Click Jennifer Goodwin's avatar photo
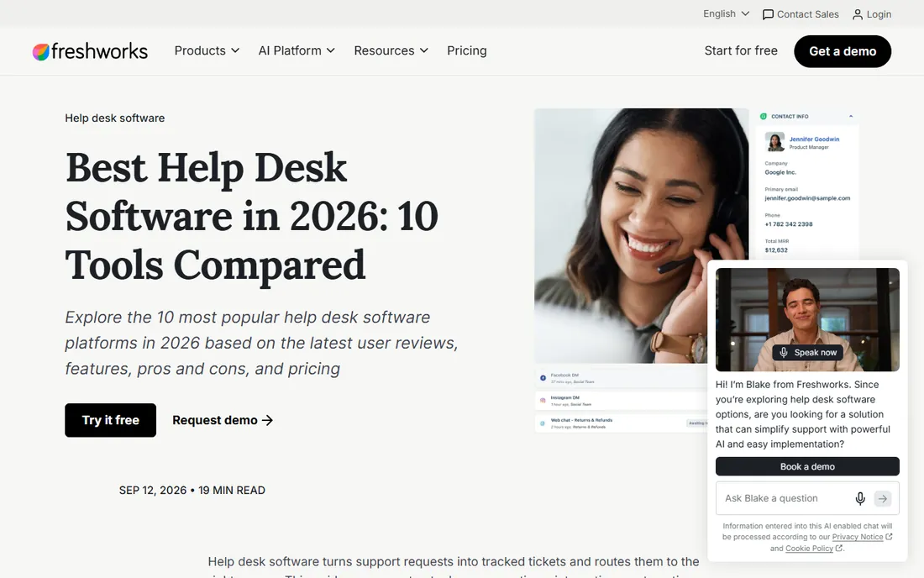The height and width of the screenshot is (578, 924). (x=774, y=142)
